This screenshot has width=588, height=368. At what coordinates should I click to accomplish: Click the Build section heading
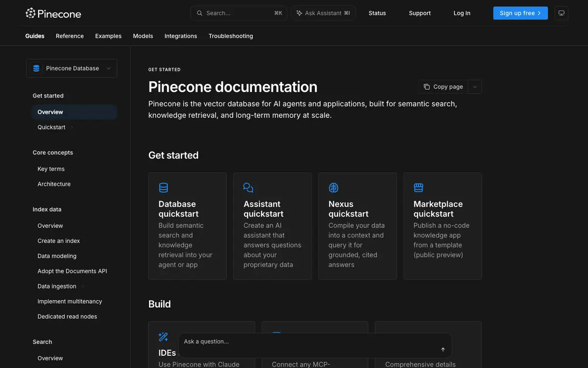click(x=159, y=304)
